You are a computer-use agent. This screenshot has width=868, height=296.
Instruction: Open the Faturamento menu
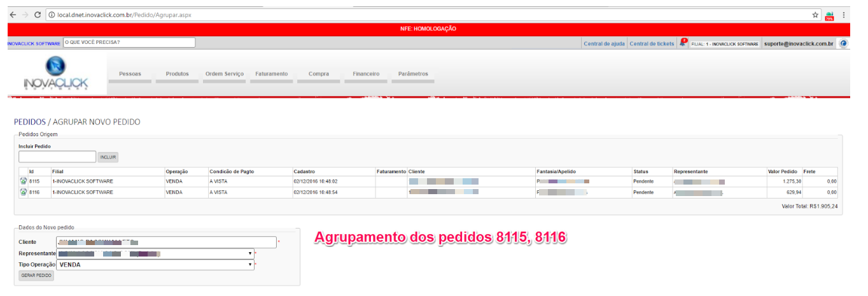tap(272, 74)
